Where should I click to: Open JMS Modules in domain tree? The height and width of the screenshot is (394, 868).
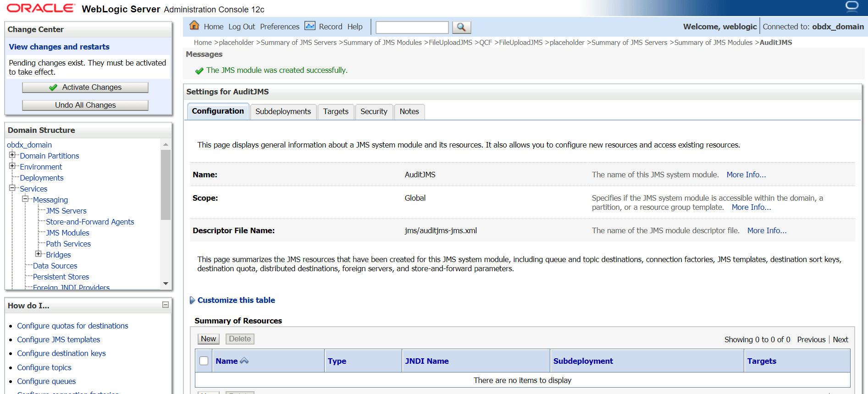click(x=67, y=233)
